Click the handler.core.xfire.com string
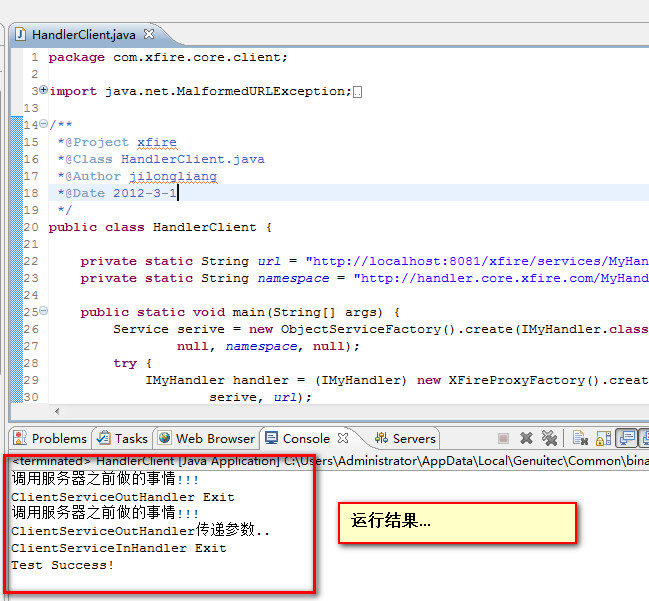 pos(501,278)
